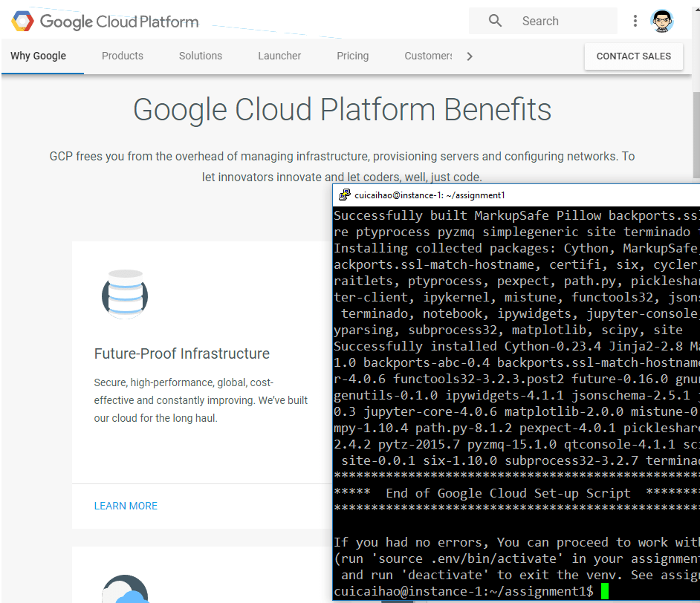
Task: Select the Launcher navigation item
Action: point(279,56)
